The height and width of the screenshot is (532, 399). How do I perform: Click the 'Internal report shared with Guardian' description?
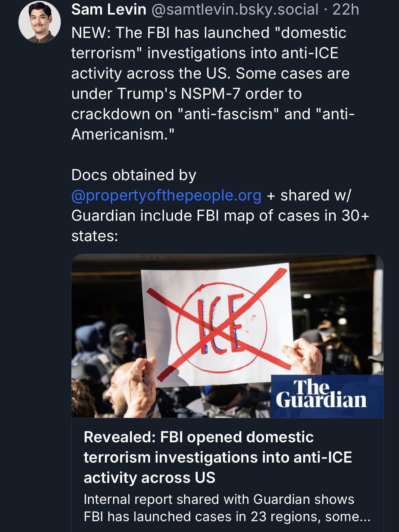pyautogui.click(x=219, y=499)
